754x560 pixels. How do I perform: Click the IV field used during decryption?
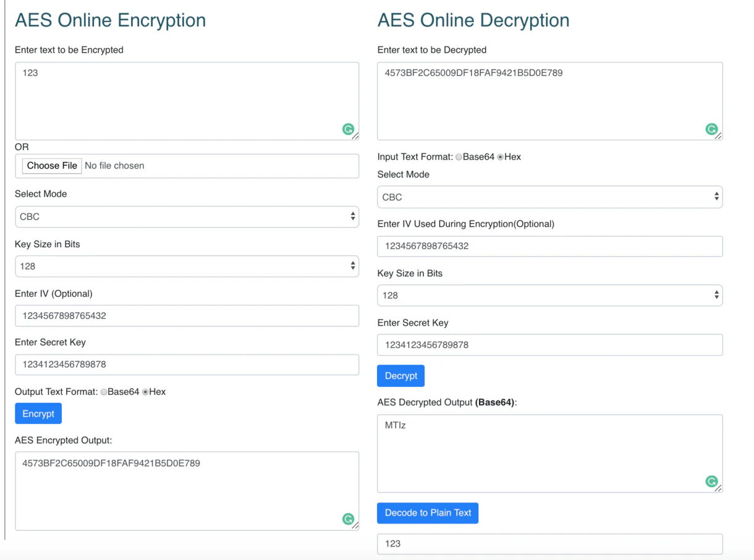[549, 246]
